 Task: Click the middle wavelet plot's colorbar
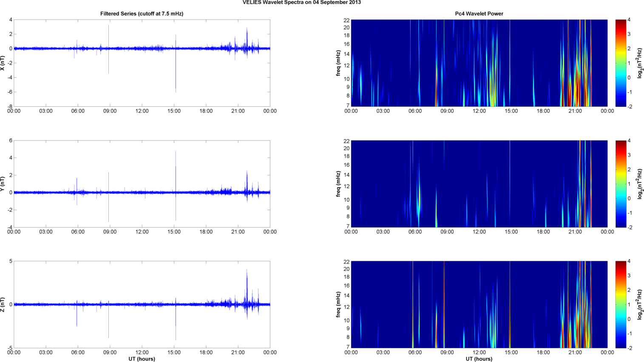[621, 184]
